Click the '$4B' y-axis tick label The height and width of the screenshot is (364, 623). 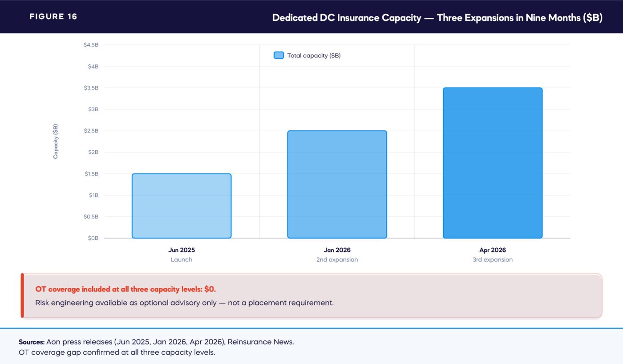coord(93,66)
